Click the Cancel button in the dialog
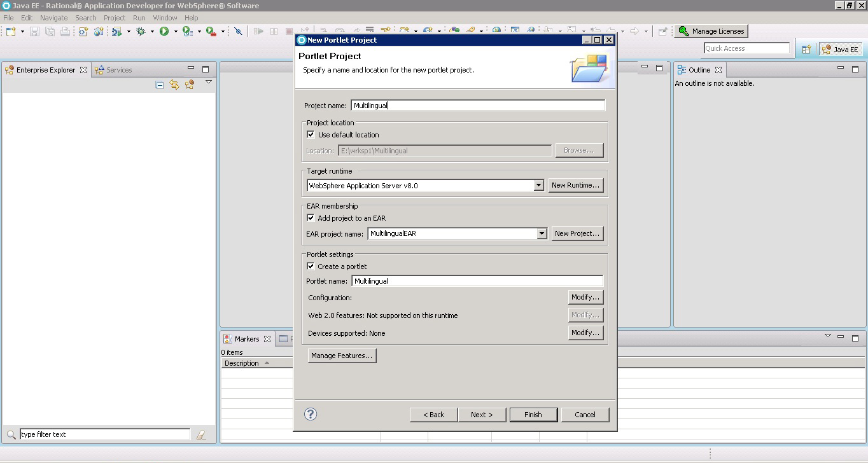Viewport: 868px width, 463px height. coord(585,415)
